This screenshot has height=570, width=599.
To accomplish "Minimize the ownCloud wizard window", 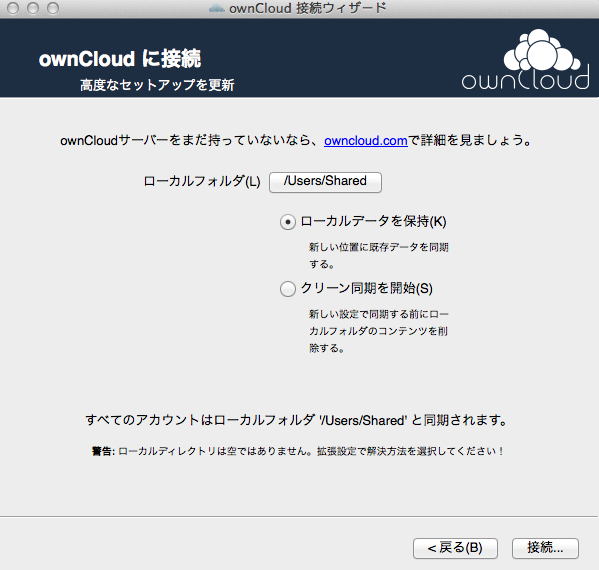I will [33, 8].
